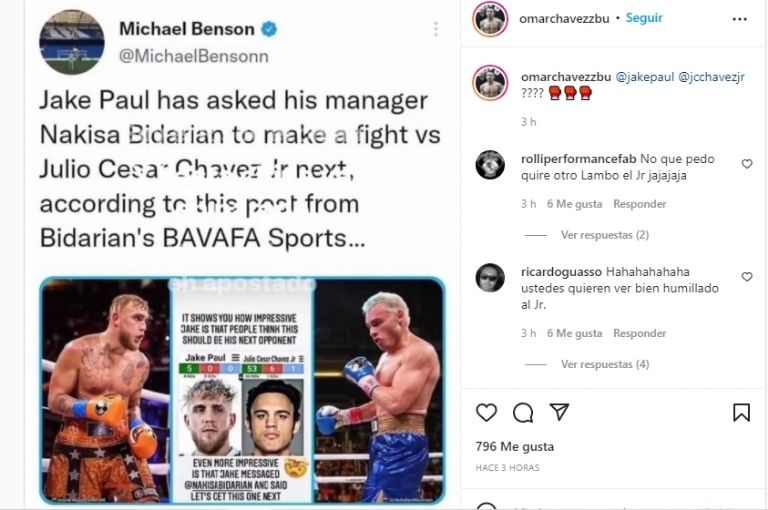Open rolliperformancefab's avatar

pyautogui.click(x=490, y=165)
